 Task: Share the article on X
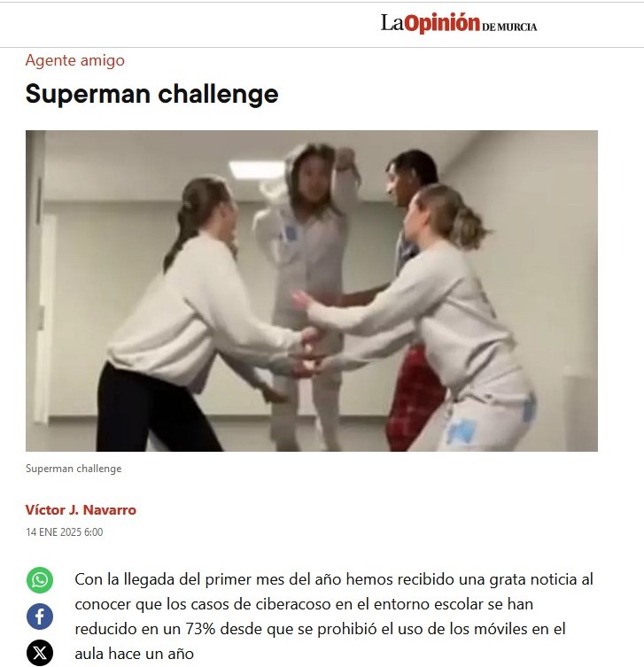click(x=40, y=653)
